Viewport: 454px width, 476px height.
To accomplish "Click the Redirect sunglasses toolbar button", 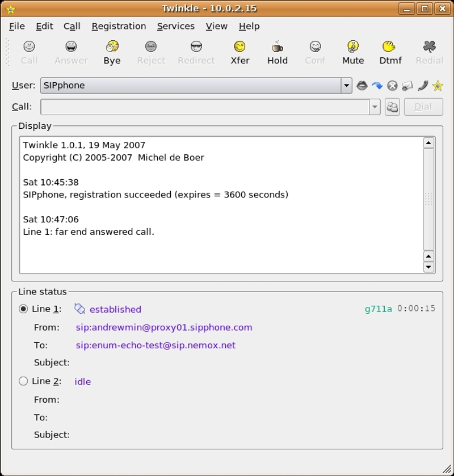I will point(196,53).
